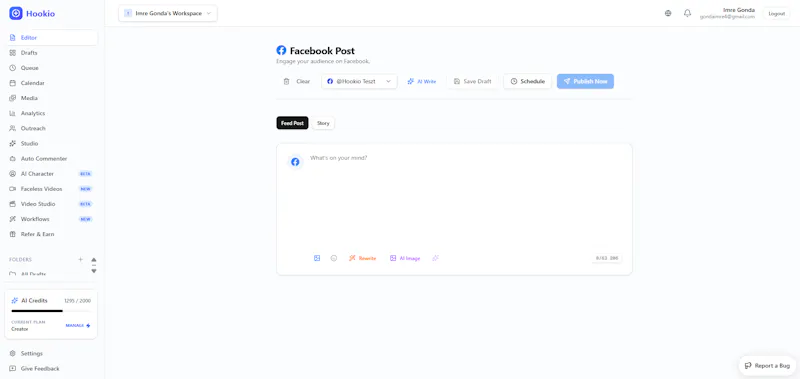Screen dimensions: 800x379
Task: Click the NEW badge next to Faceless Videos
Action: click(x=85, y=189)
